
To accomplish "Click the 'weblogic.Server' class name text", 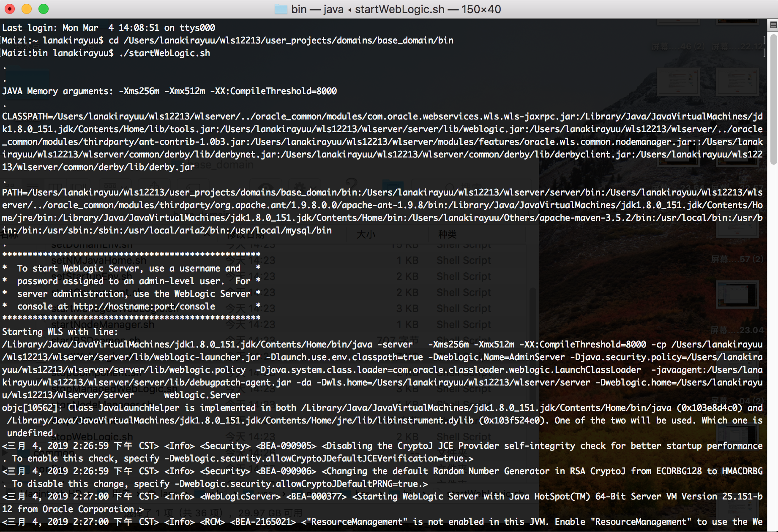I will pyautogui.click(x=202, y=395).
